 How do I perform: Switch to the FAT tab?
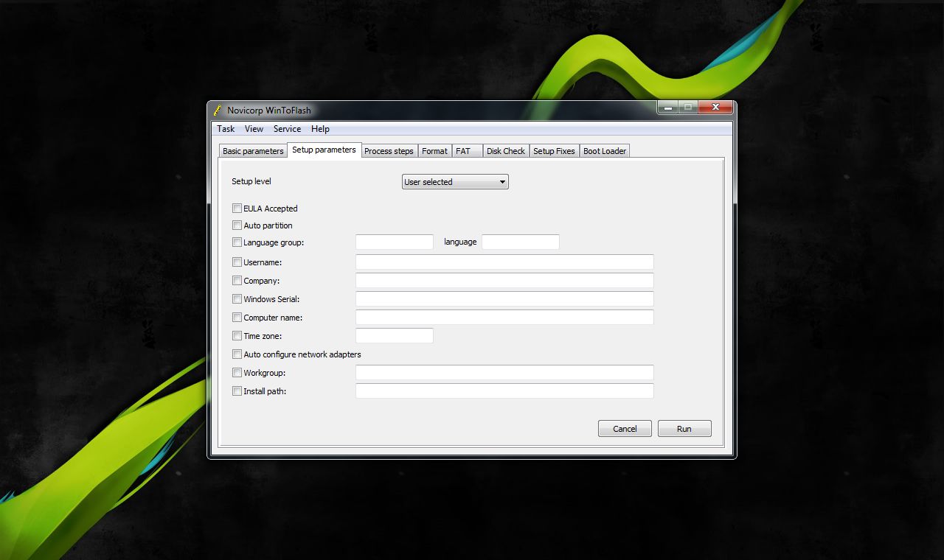pyautogui.click(x=467, y=151)
